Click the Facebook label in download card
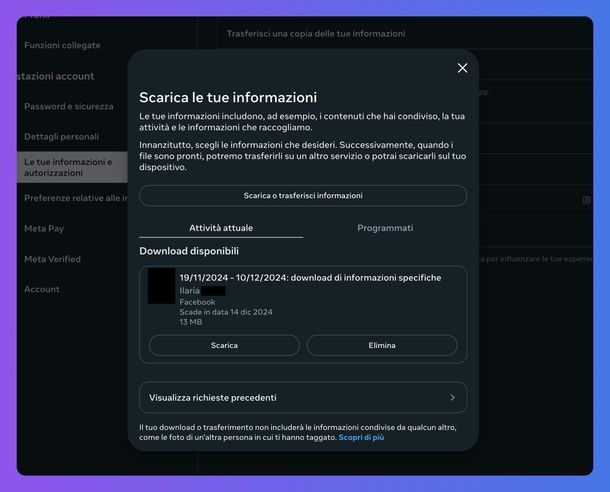The width and height of the screenshot is (610, 492). (x=197, y=302)
